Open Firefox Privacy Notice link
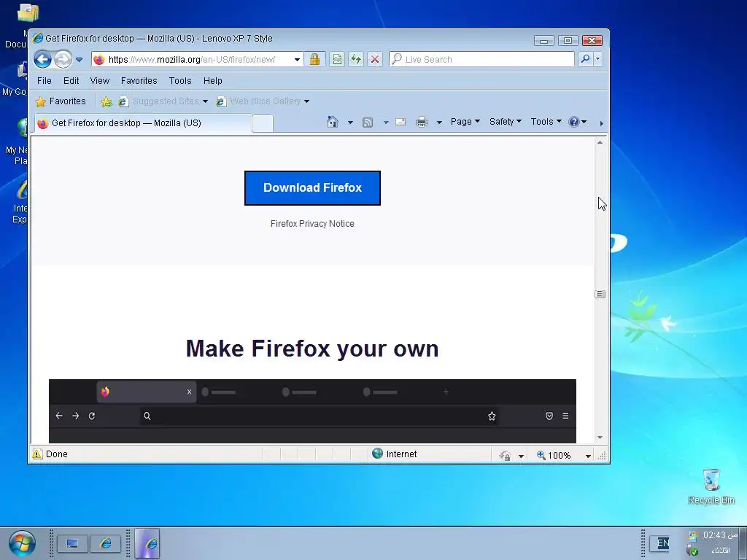 tap(312, 223)
